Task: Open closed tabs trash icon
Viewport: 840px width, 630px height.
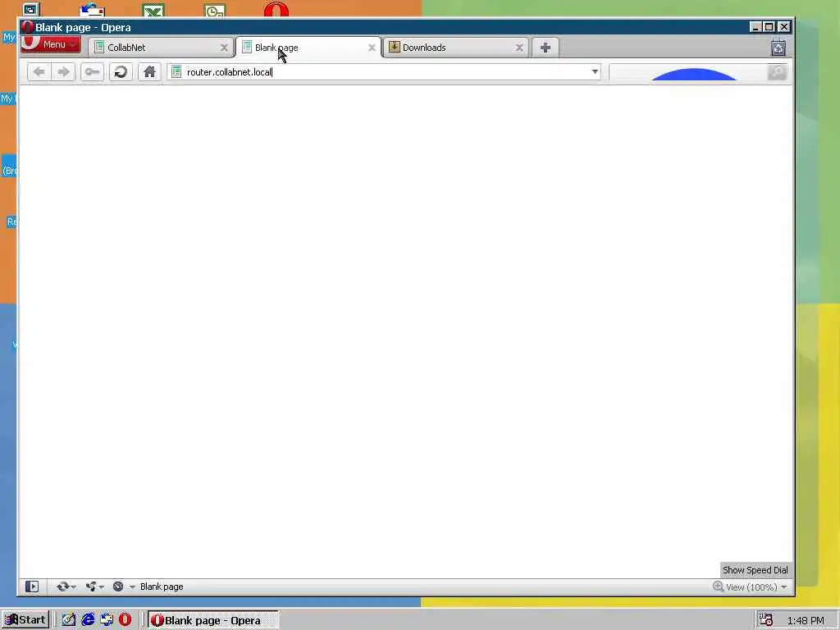Action: point(778,48)
